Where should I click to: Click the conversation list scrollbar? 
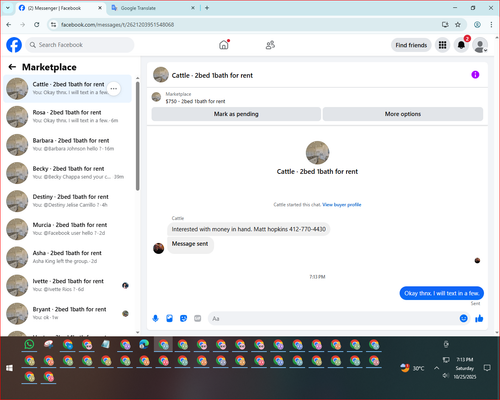(x=137, y=137)
